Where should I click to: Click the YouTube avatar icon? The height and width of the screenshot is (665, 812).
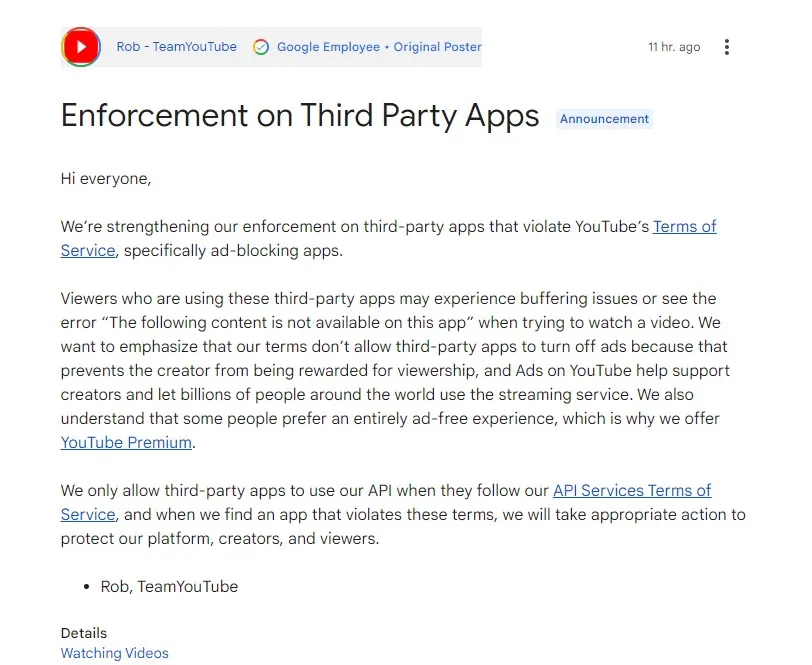pyautogui.click(x=81, y=47)
